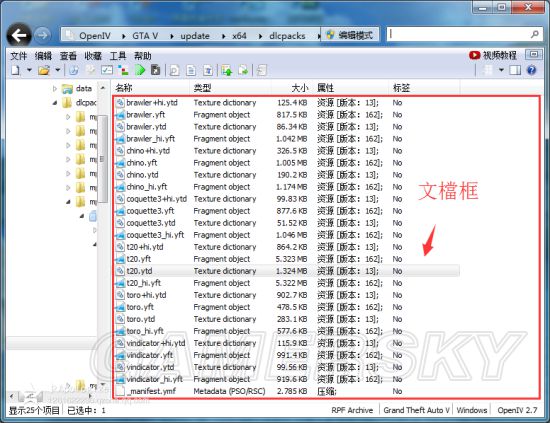Click the blue refresh toolbar icon
The width and height of the screenshot is (550, 423).
[x=74, y=70]
